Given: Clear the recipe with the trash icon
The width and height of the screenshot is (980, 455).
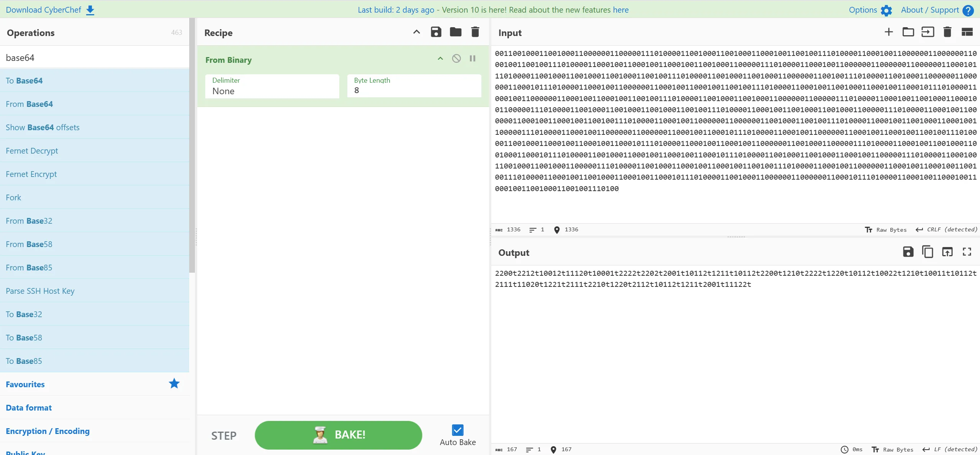Looking at the screenshot, I should (x=475, y=32).
